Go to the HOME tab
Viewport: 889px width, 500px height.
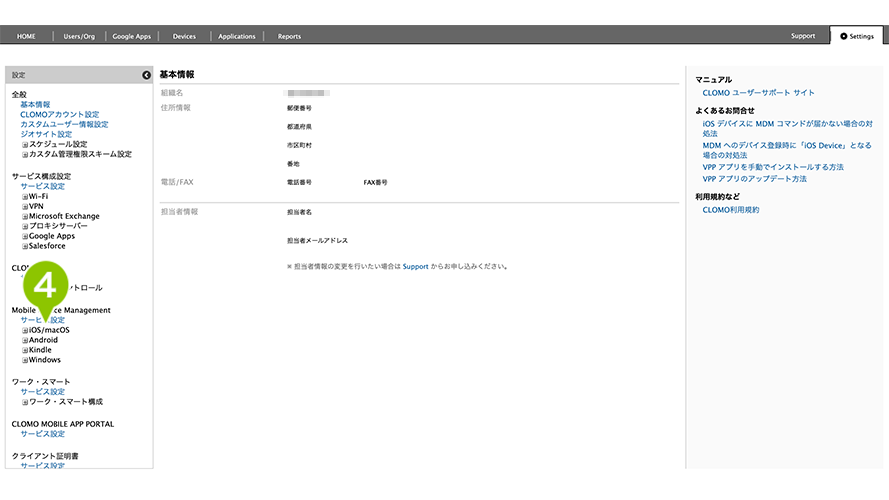(26, 36)
